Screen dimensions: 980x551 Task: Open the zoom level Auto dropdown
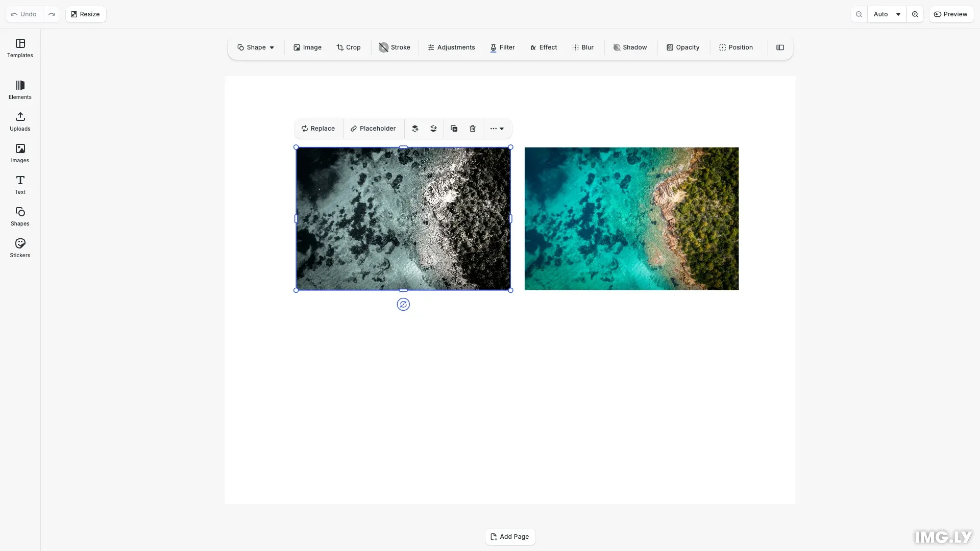887,14
